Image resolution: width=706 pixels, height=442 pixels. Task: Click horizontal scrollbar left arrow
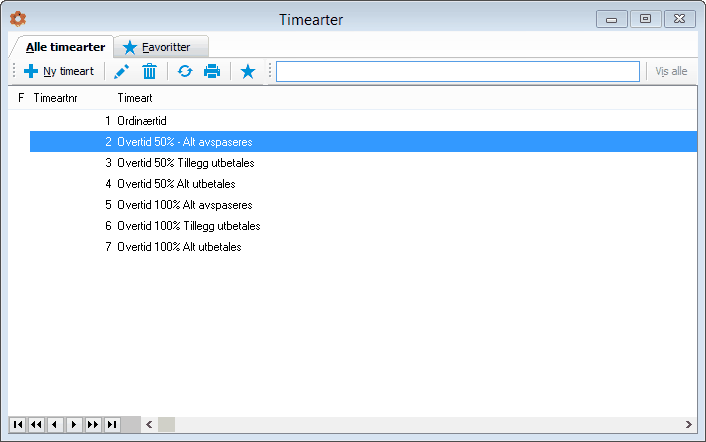tap(149, 424)
